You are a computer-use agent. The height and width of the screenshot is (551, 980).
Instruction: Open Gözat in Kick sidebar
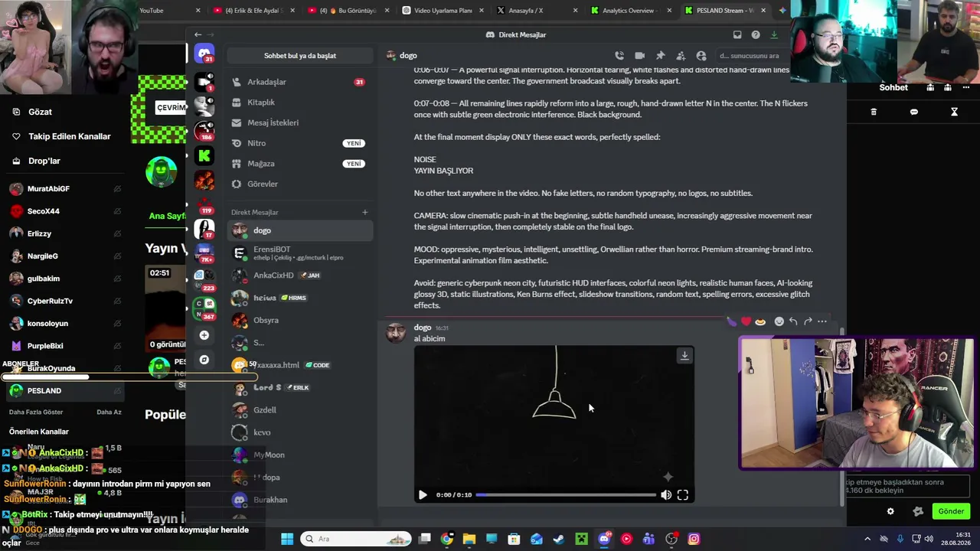pos(40,112)
